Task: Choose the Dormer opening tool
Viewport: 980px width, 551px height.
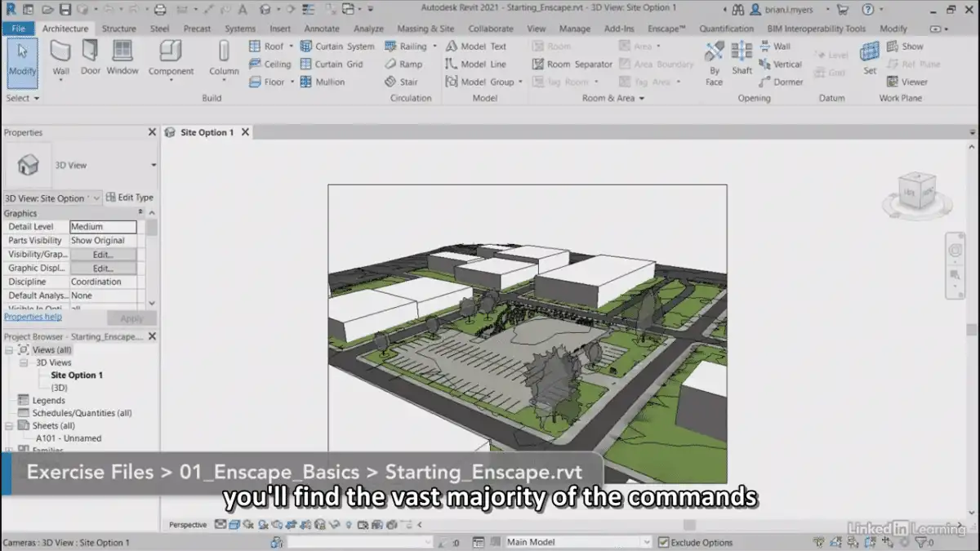Action: click(781, 82)
